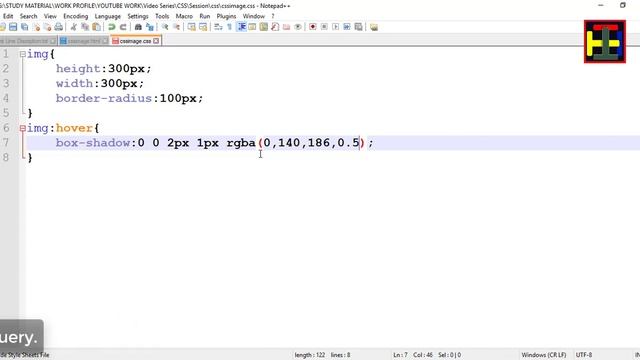Click the Close All documents toolbar icon
This screenshot has width=640, height=360.
[x=47, y=27]
